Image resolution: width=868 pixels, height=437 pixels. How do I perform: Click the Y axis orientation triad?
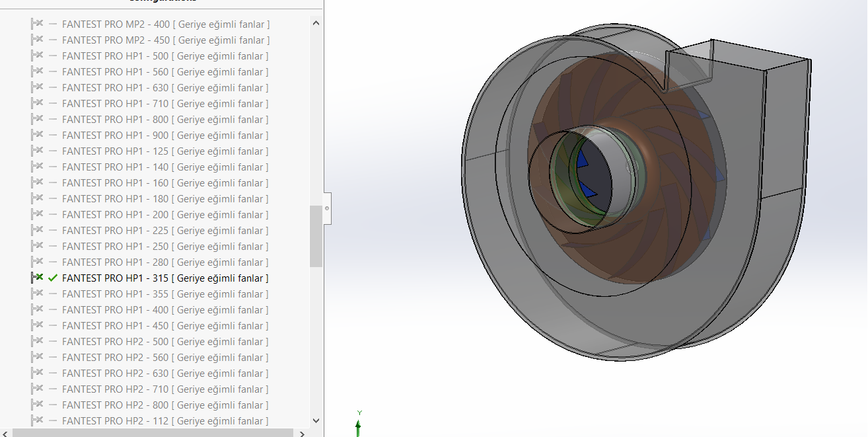[359, 423]
